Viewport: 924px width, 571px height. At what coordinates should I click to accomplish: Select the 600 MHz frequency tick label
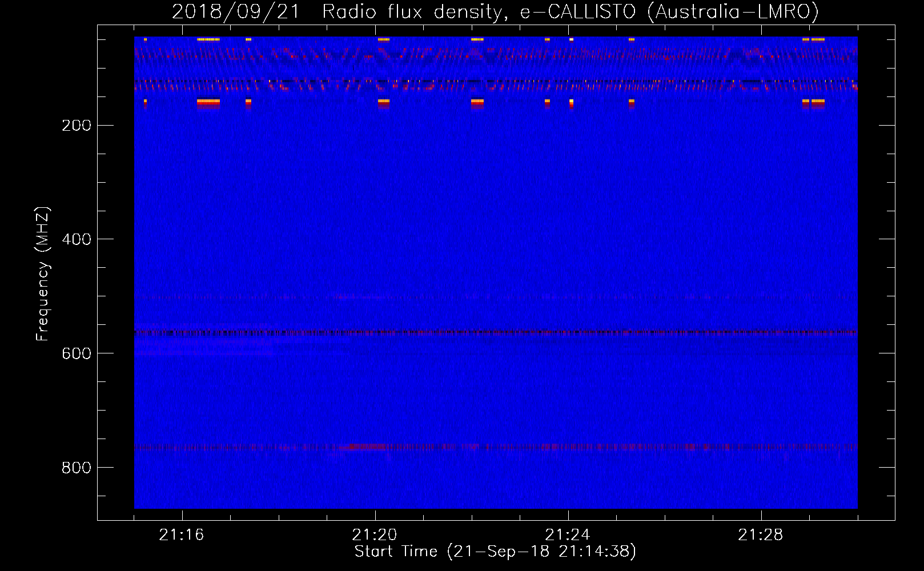click(77, 353)
